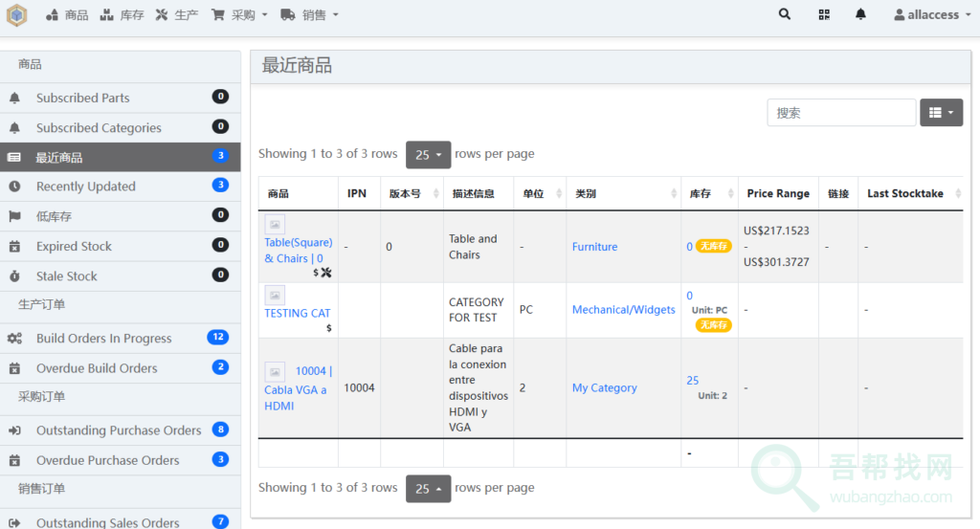980x529 pixels.
Task: Expand the bottom rows per page dropdown
Action: point(428,488)
